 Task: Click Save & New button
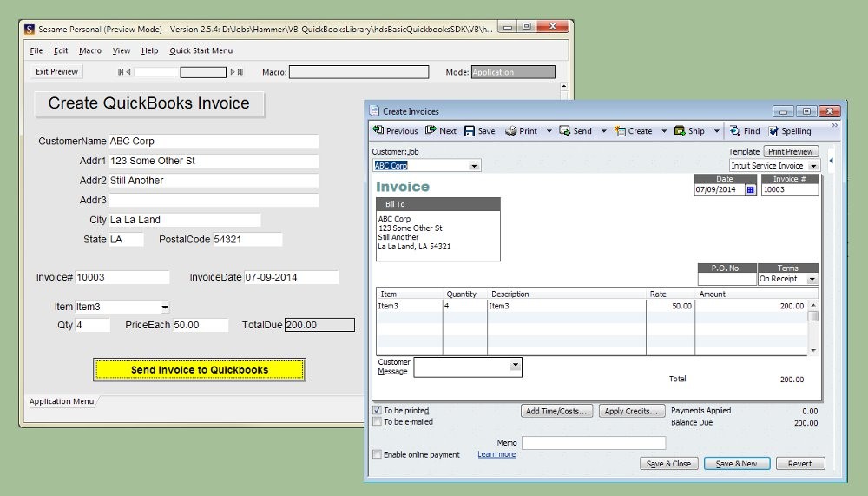coord(737,463)
